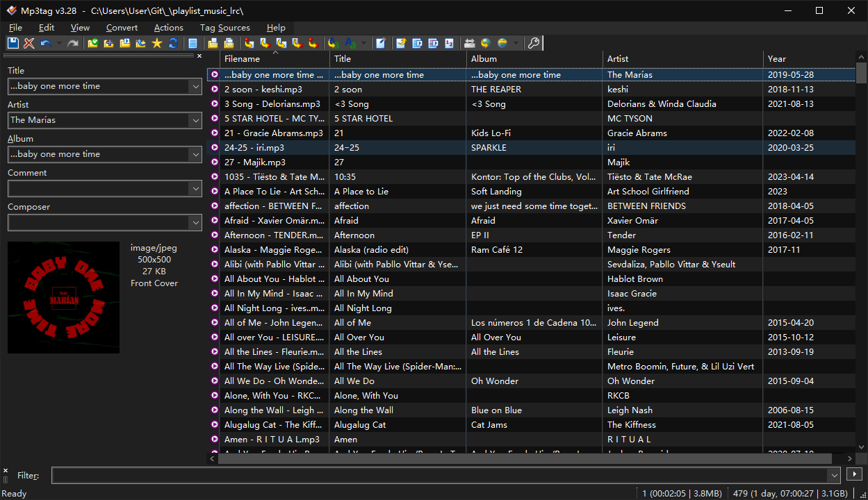Select all files with the list icon
The image size is (868, 500).
193,43
